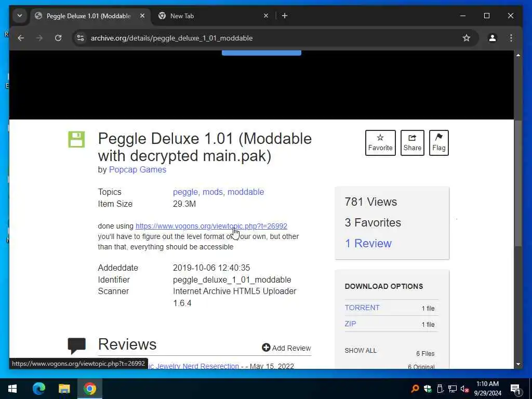532x399 pixels.
Task: Click the Identifier value 'peggle_deluxe_1_01_moddable'
Action: [x=232, y=280]
